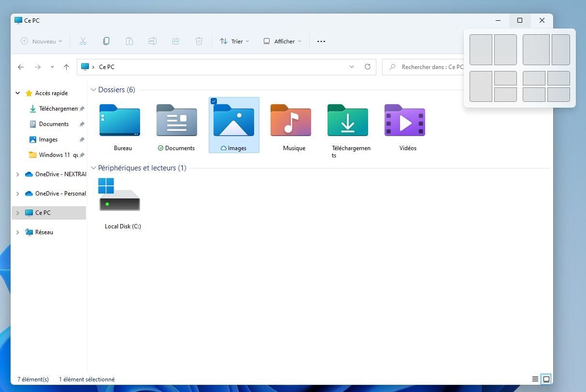Open recent locations dropdown arrow
Viewport: 586px width, 392px height.
click(52, 67)
